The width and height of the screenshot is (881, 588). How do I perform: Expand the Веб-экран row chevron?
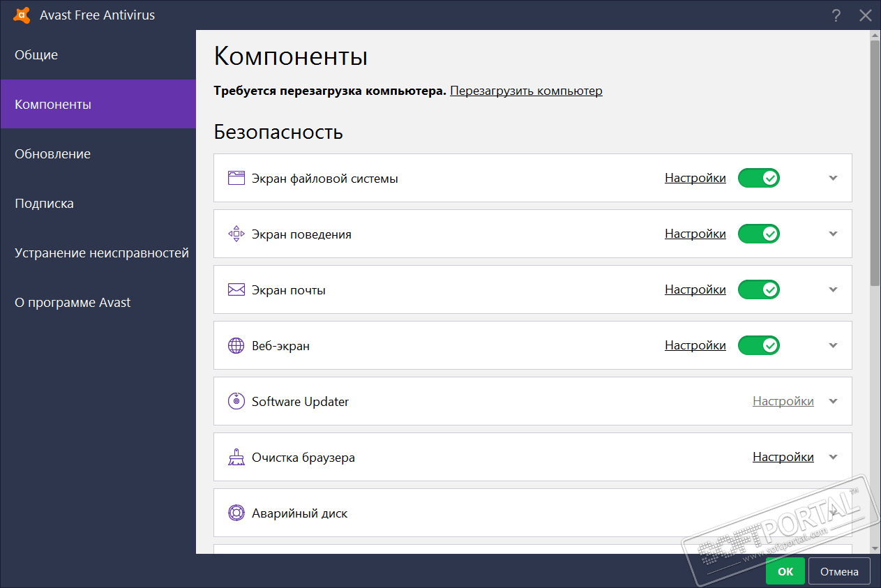[833, 345]
